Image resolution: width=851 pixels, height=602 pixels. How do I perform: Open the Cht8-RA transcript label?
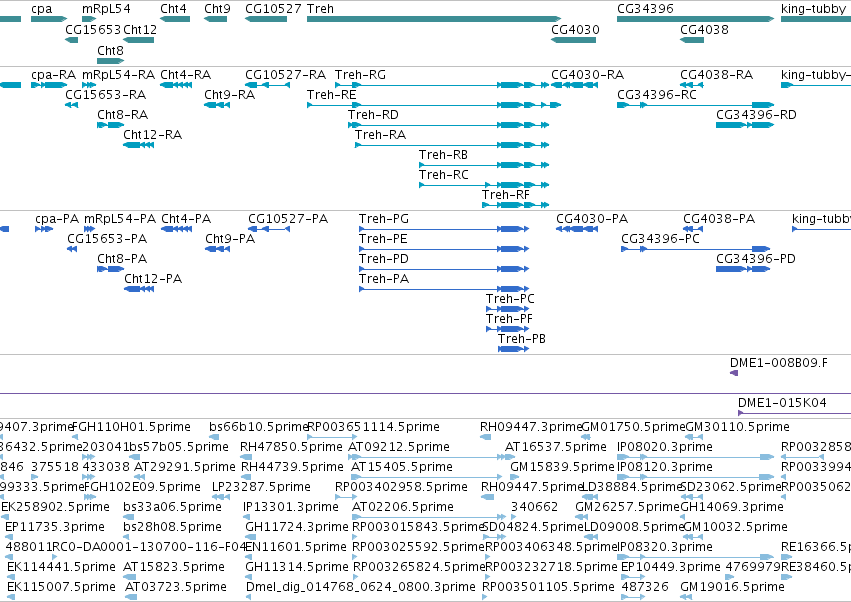pos(123,115)
